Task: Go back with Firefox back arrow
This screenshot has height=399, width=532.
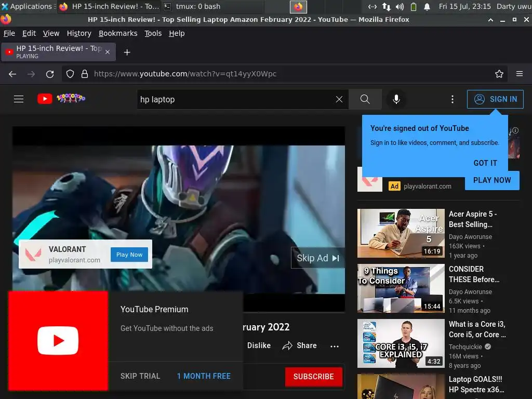Action: point(12,74)
